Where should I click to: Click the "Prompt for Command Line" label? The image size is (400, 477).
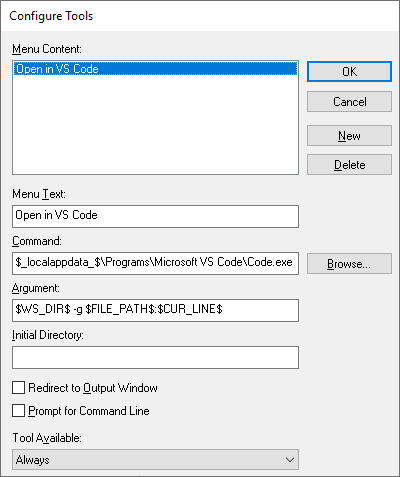89,411
